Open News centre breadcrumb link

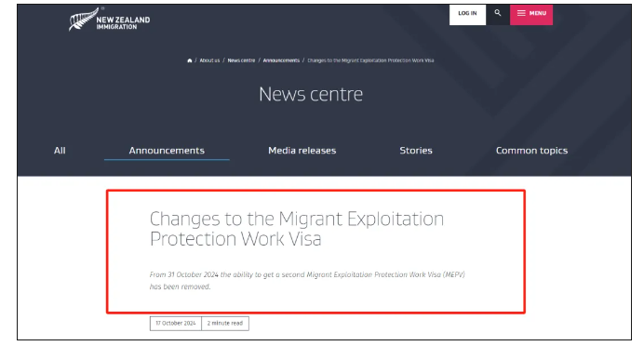[x=241, y=60]
